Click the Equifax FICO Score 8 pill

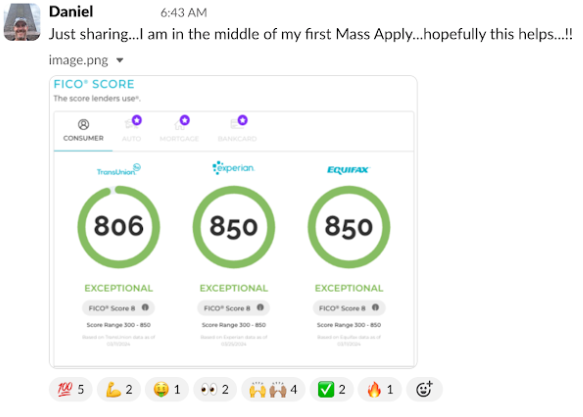click(x=349, y=308)
